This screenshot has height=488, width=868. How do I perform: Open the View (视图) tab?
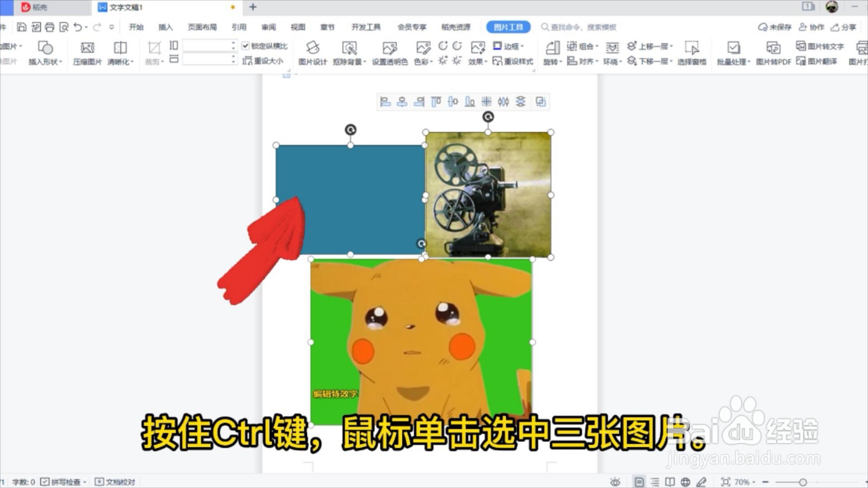[298, 27]
